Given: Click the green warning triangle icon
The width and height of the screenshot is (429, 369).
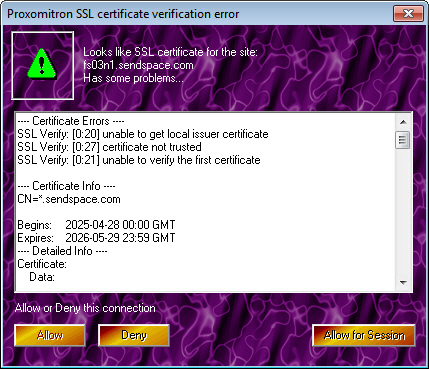Looking at the screenshot, I should 42,64.
